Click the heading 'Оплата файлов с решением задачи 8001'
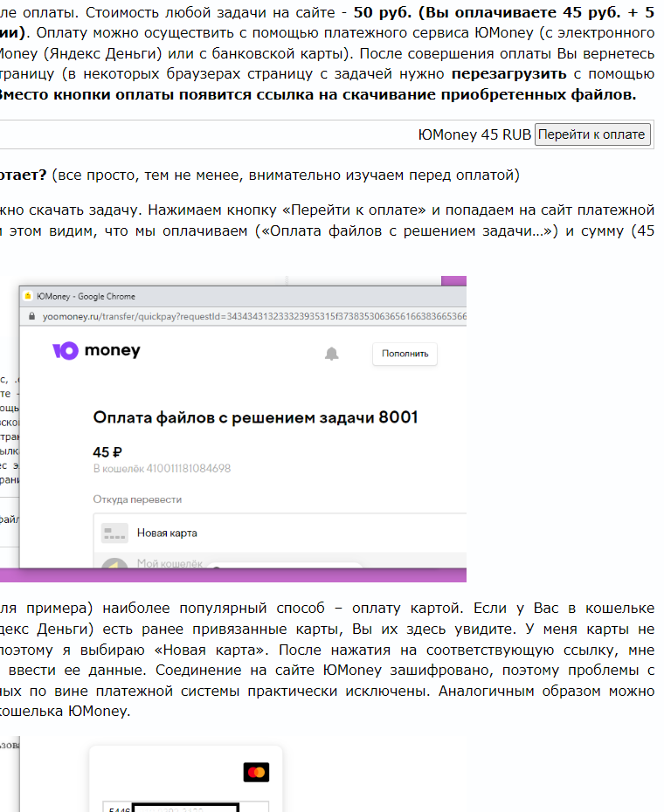This screenshot has width=664, height=812. (255, 417)
